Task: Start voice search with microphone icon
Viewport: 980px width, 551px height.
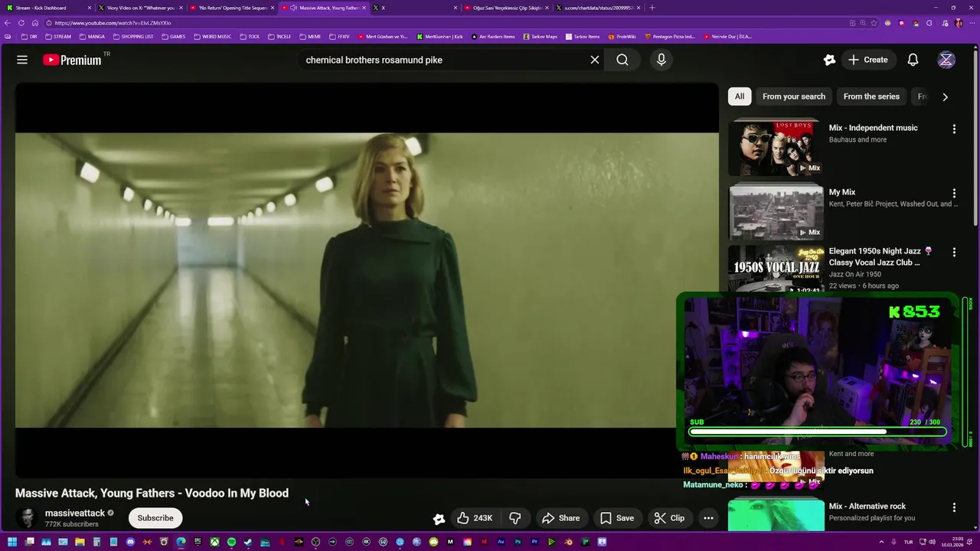Action: click(x=661, y=60)
